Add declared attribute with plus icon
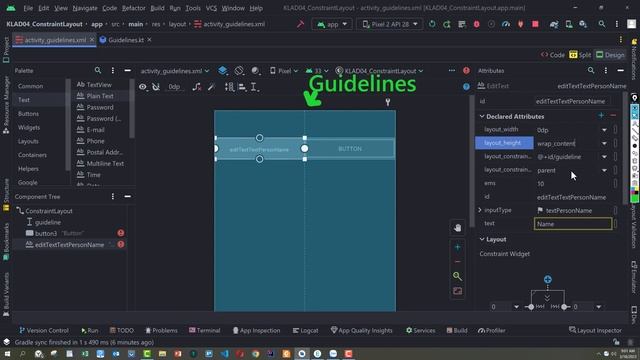640x360 pixels. coord(601,116)
